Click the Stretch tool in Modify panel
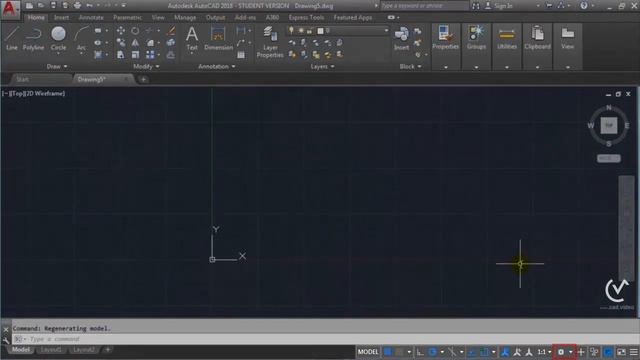 tap(121, 55)
